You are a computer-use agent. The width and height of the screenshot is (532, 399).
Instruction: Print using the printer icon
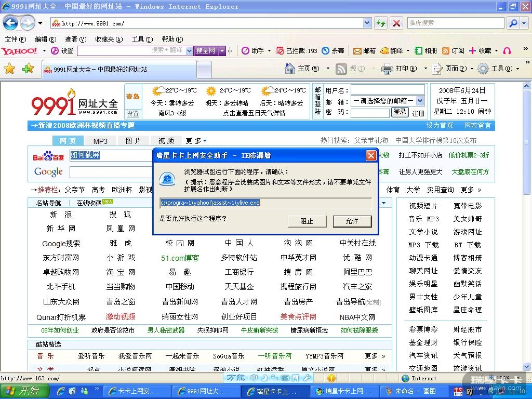tap(387, 69)
